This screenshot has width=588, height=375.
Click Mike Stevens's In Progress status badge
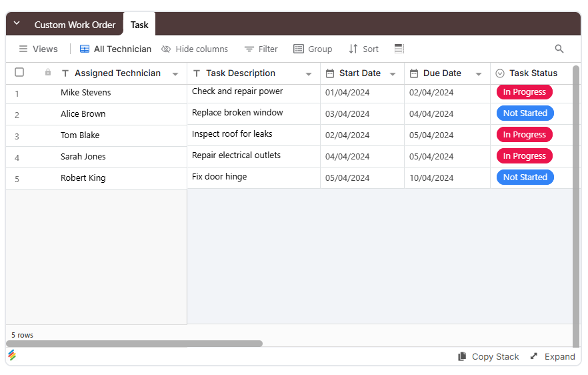tap(524, 92)
